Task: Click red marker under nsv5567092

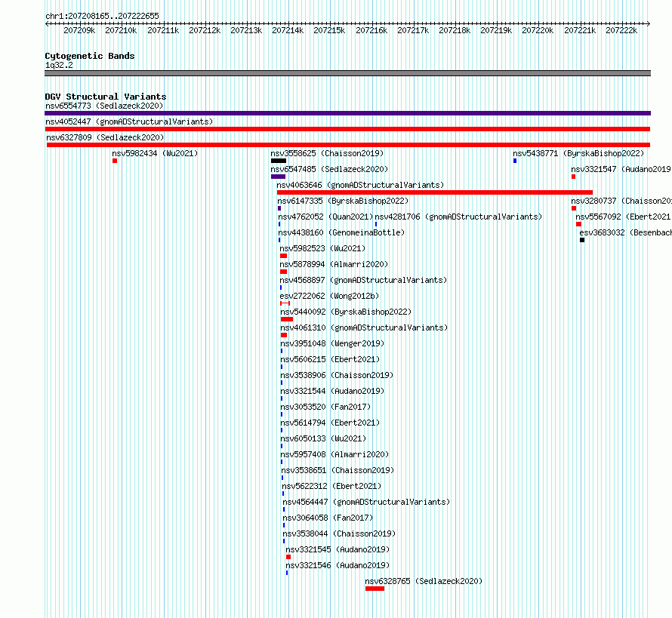Action: (578, 224)
